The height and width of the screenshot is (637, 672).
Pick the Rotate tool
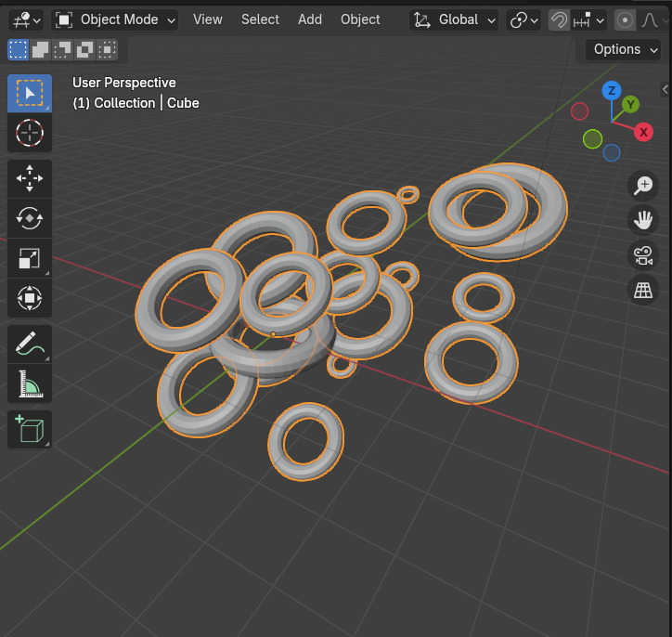tap(30, 218)
